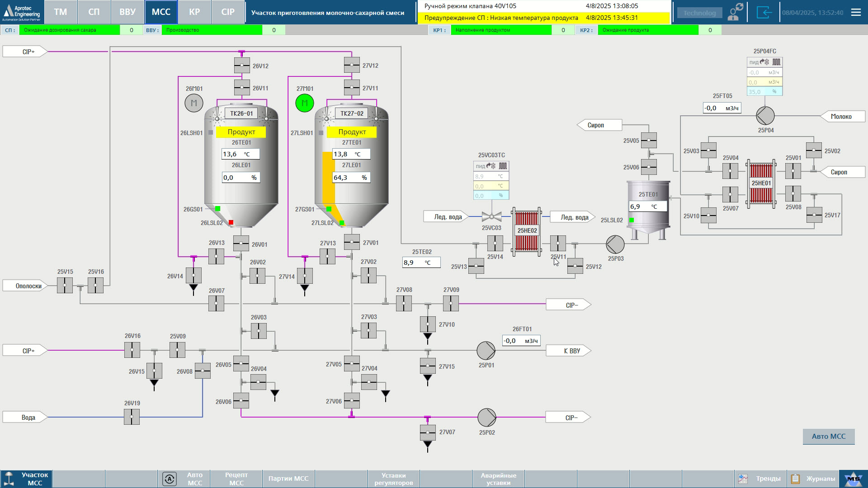Click the Журналы clipboard icon on the bottom bar
Screen dimensions: 868x488
pos(795,478)
